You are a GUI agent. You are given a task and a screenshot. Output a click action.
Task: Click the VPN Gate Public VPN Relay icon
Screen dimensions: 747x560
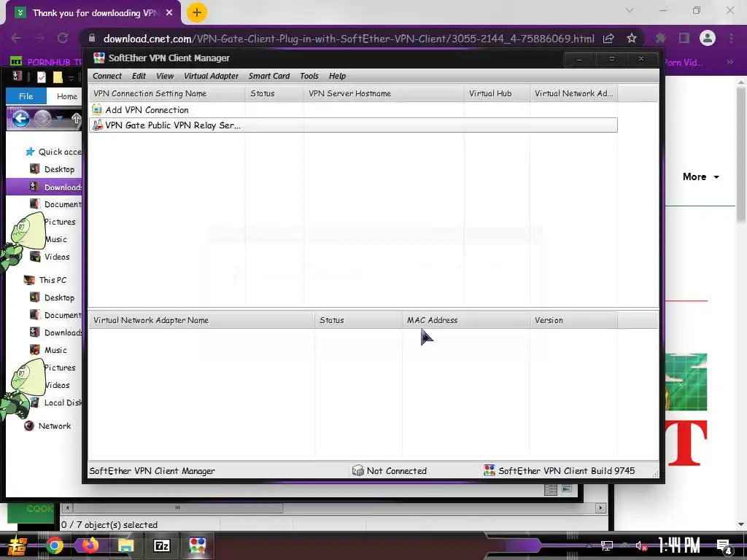pyautogui.click(x=97, y=125)
